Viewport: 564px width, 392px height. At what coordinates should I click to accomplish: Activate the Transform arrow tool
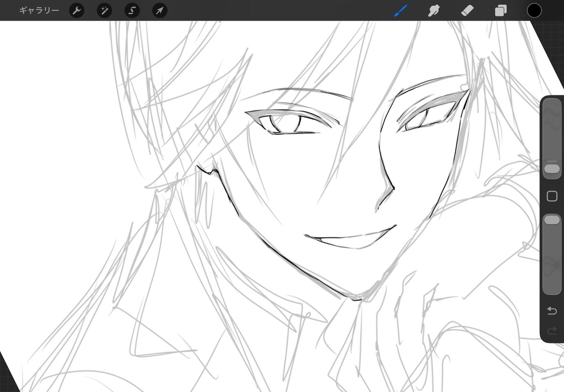(160, 10)
